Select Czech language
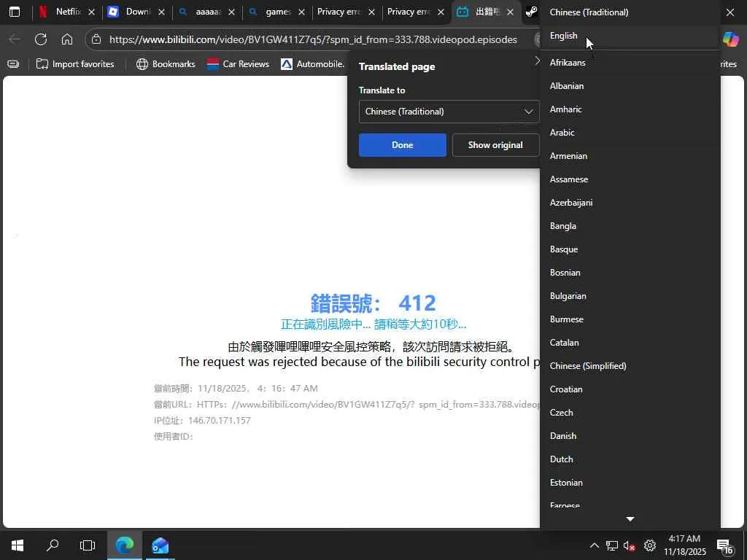This screenshot has height=560, width=747. (630, 413)
